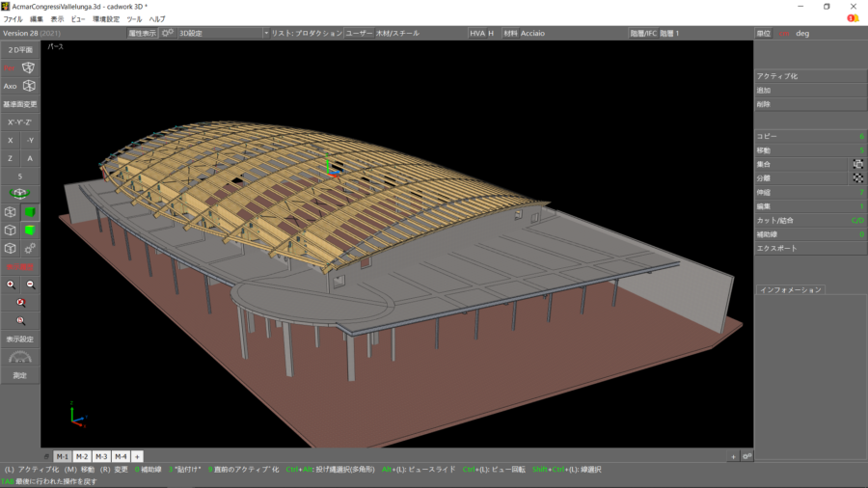
Task: Click the Axo view cube icon
Action: pos(29,86)
